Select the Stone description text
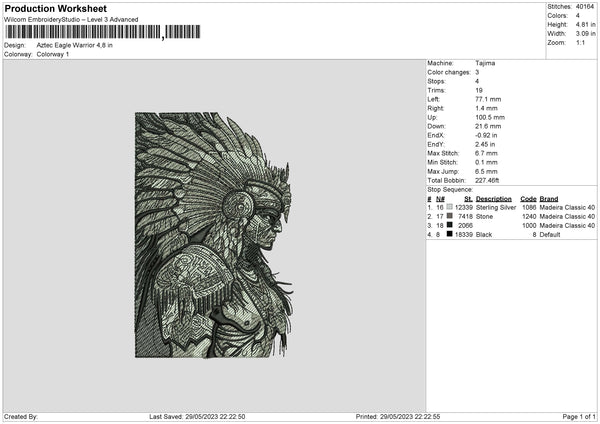600x424 pixels. [485, 216]
